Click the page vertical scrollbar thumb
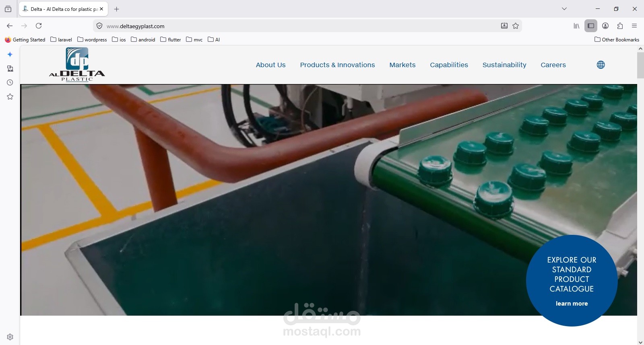 (640, 65)
